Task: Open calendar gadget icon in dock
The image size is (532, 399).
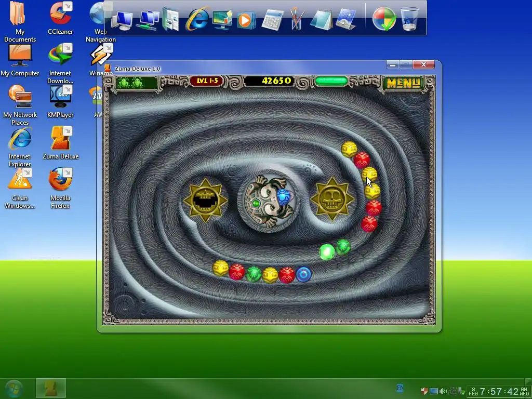Action: 345,19
